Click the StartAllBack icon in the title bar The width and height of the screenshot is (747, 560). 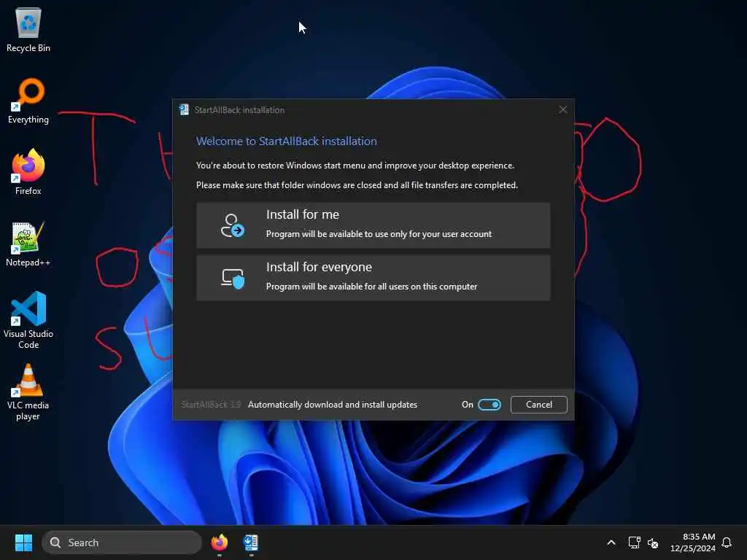point(184,110)
